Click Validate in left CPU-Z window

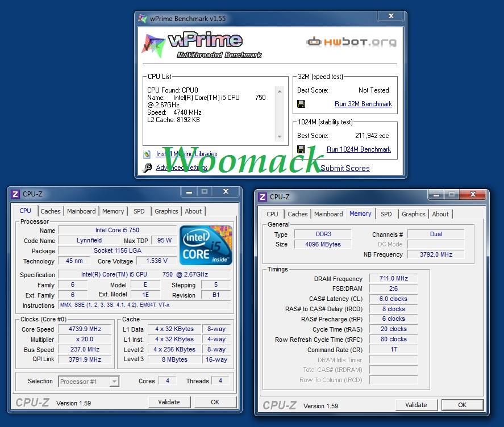click(x=169, y=402)
